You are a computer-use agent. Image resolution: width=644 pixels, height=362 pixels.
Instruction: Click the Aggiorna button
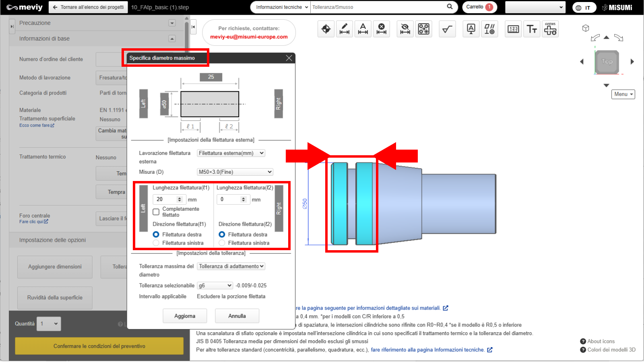185,316
